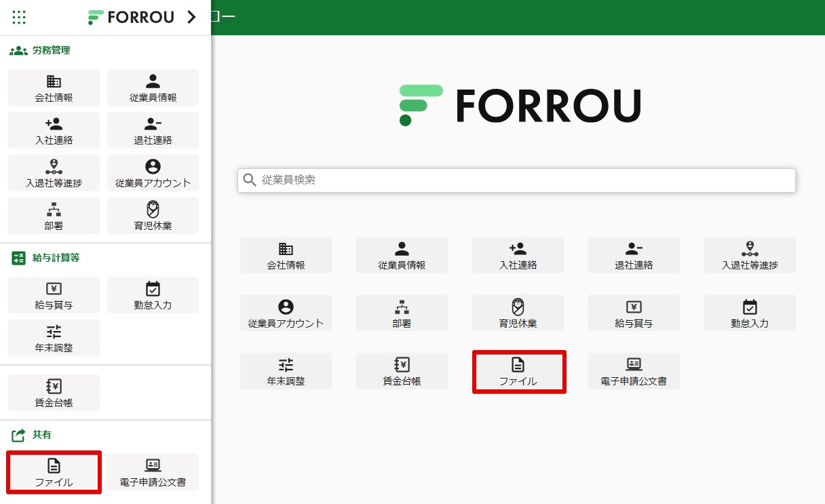Screen dimensions: 825x504
Task: Collapse sidebar with the chevron arrow
Action: click(x=191, y=17)
